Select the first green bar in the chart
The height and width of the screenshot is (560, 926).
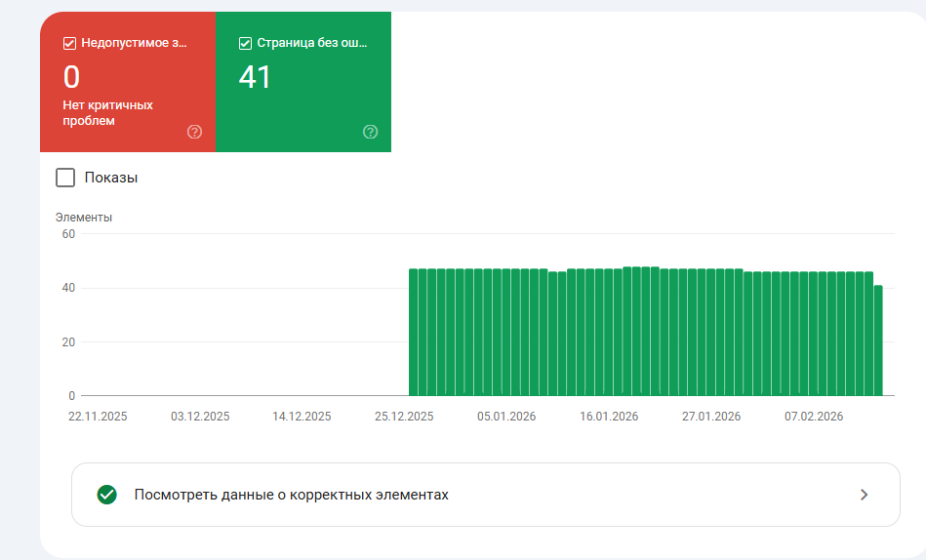tap(414, 332)
